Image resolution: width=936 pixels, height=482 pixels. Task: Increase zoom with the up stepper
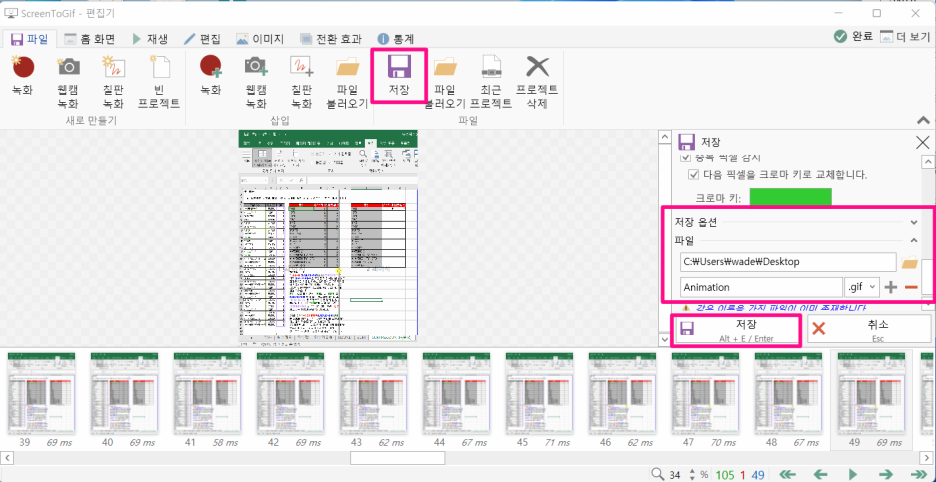coord(692,471)
